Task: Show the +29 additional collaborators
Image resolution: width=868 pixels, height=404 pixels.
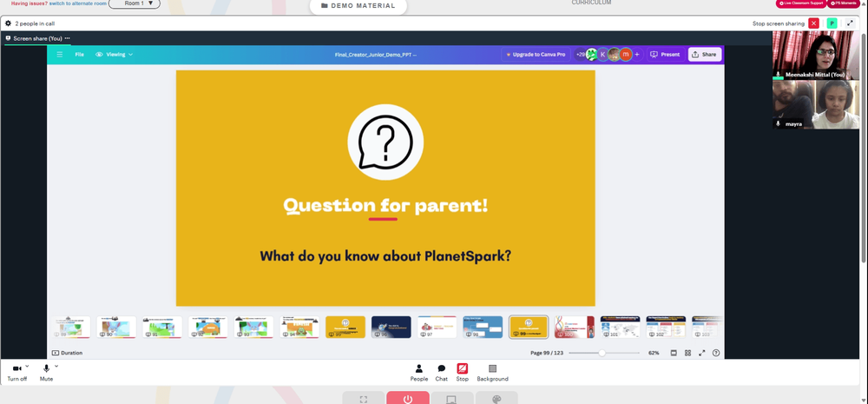Action: [x=580, y=55]
